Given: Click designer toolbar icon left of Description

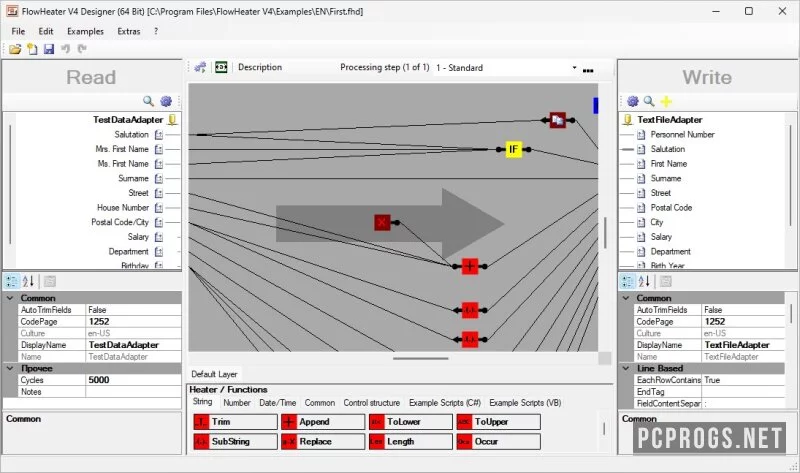Looking at the screenshot, I should (x=201, y=67).
